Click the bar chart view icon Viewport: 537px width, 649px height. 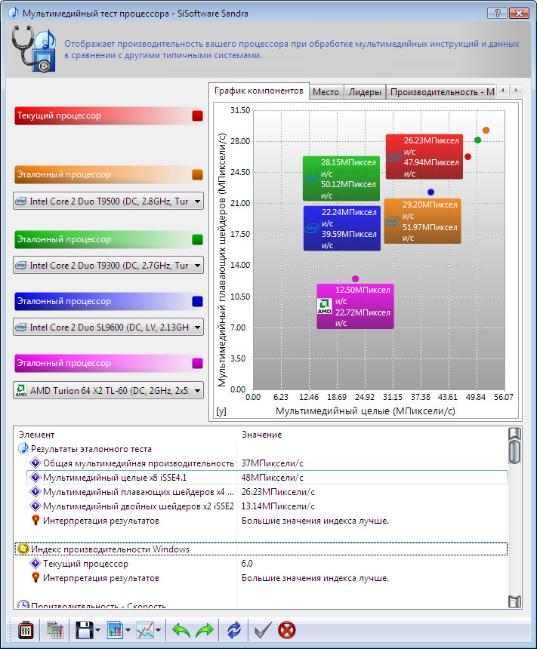click(x=115, y=630)
